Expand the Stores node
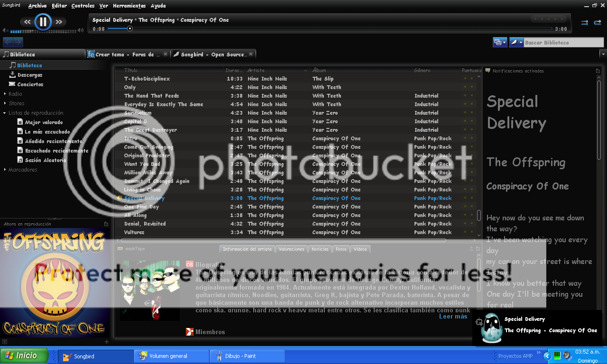The image size is (607, 364). tap(5, 103)
